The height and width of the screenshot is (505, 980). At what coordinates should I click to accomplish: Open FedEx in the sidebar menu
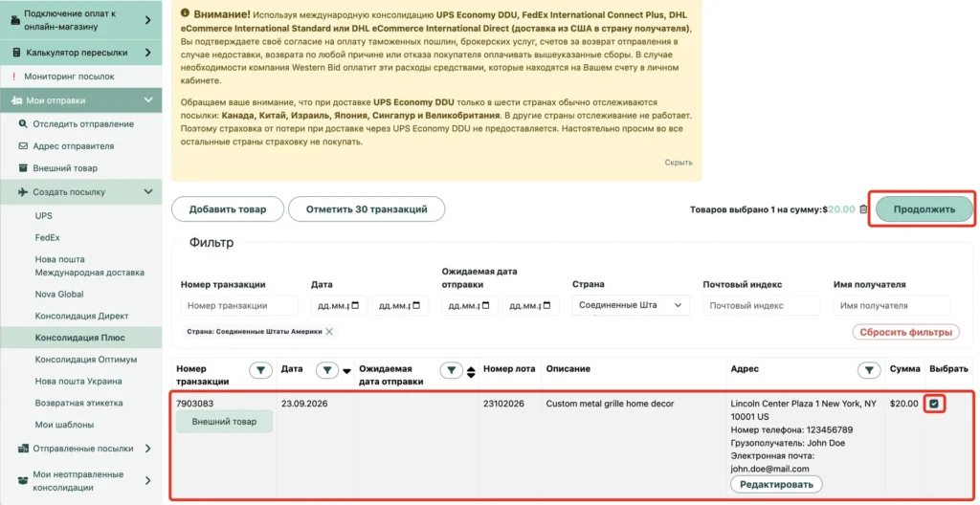48,237
